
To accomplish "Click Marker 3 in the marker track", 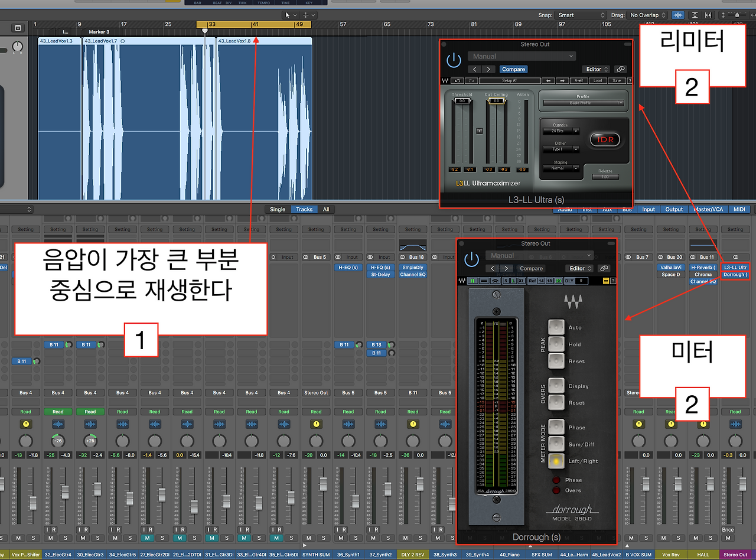I will [x=99, y=32].
